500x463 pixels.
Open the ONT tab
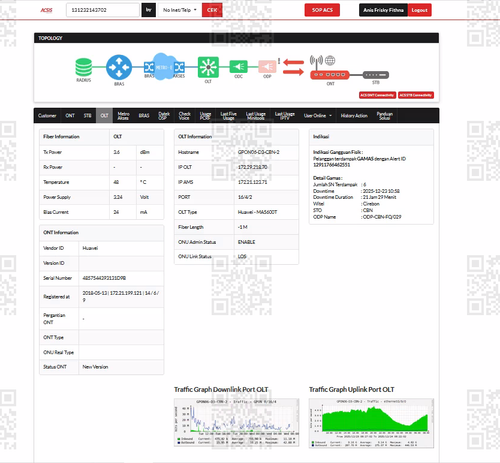(70, 116)
